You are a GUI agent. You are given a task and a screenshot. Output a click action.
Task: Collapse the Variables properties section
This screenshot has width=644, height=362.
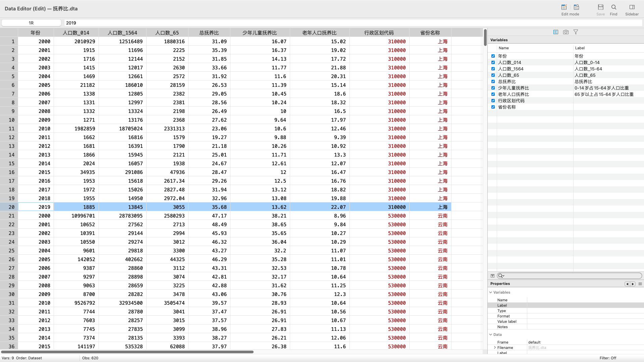tap(491, 292)
